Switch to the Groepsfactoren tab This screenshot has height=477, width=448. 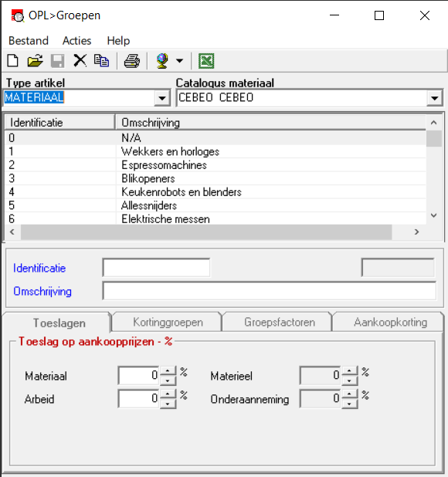[280, 322]
